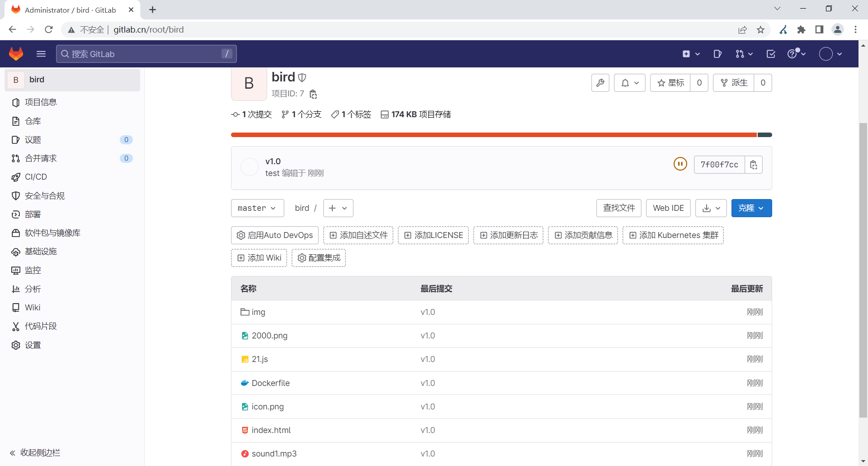Collapse the sidebar with 收起侧边栏
Screen dimensions: 868x466
(35, 453)
